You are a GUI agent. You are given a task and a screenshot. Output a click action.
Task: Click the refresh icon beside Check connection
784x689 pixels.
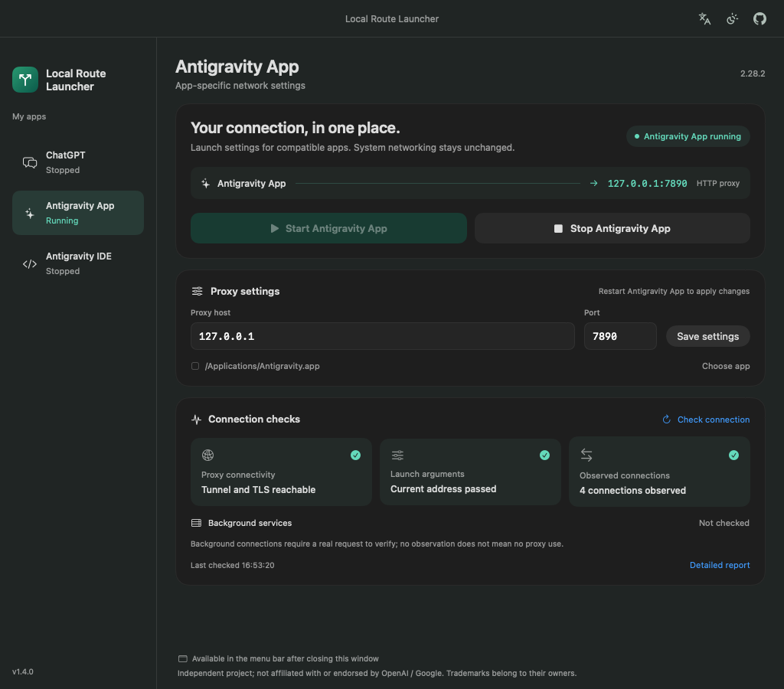point(667,420)
